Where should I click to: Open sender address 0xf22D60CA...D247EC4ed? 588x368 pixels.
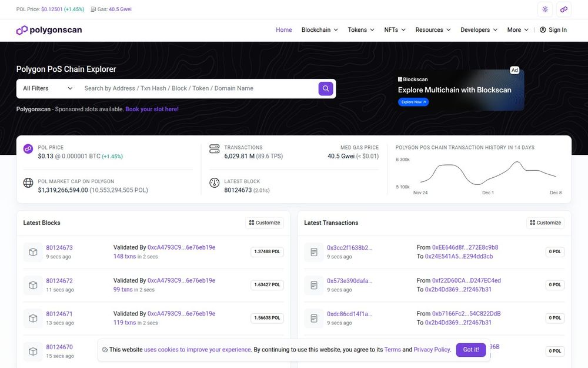[x=466, y=280]
